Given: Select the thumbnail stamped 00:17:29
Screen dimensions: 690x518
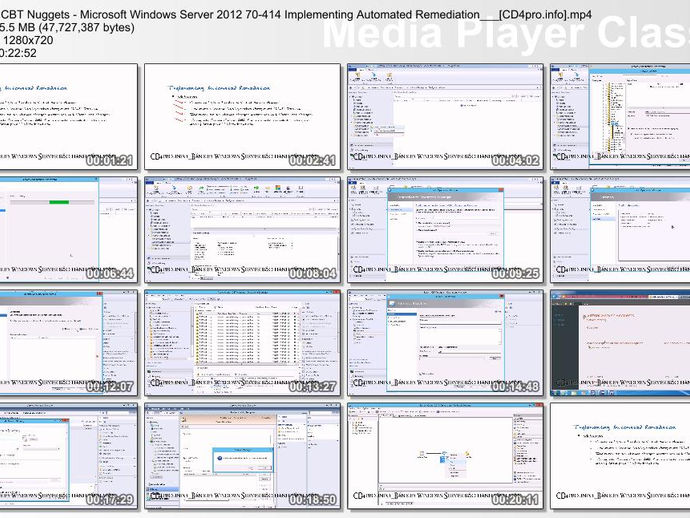Looking at the screenshot, I should (68, 456).
